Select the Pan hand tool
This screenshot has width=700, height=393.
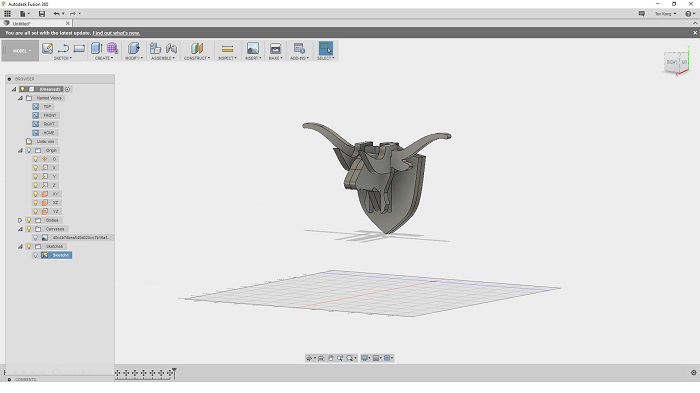pyautogui.click(x=331, y=358)
